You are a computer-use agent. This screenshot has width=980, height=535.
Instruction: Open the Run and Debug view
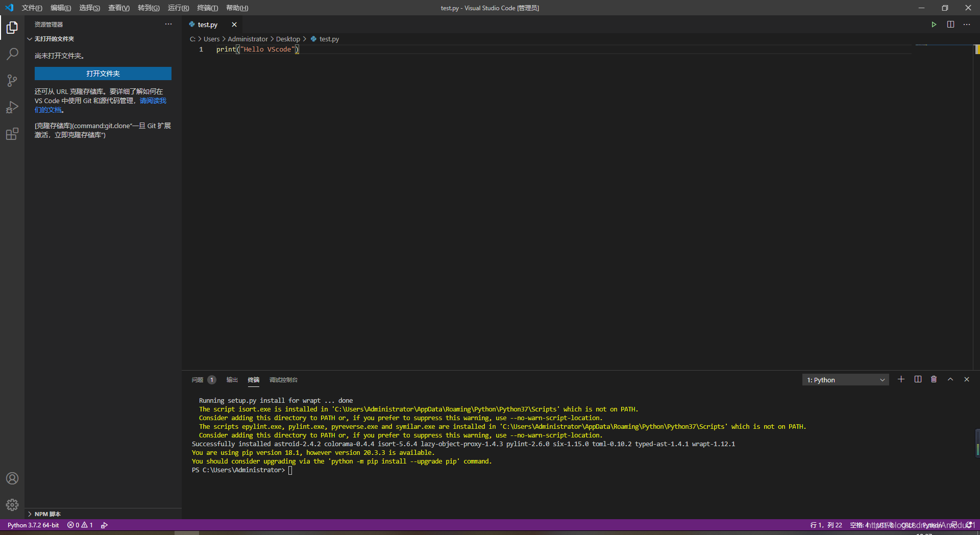(x=12, y=107)
